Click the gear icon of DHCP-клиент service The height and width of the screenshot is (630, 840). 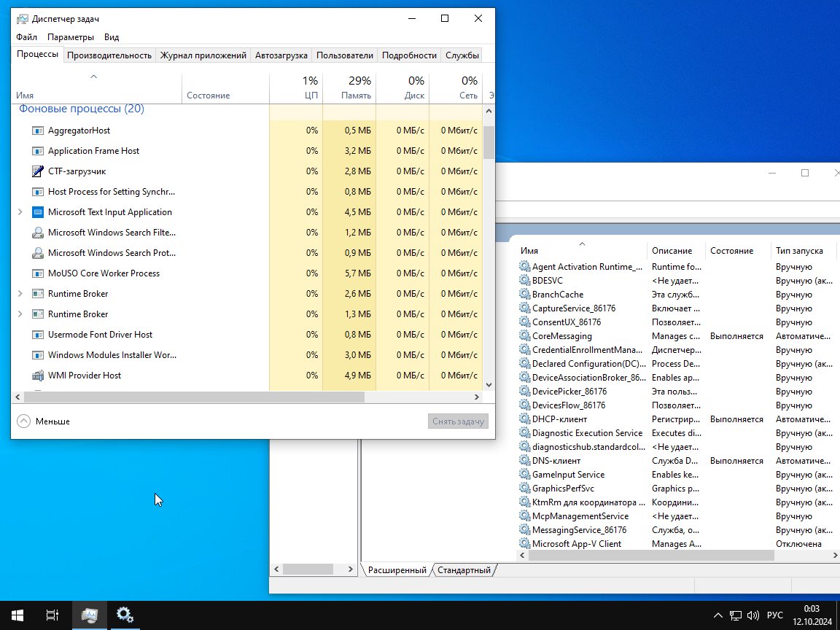pos(524,419)
